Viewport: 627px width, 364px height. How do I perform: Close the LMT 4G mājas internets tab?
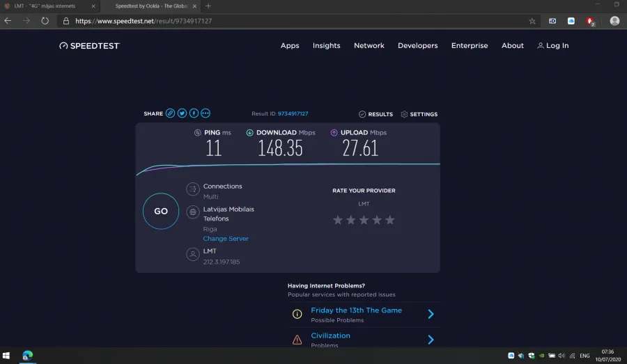click(93, 6)
